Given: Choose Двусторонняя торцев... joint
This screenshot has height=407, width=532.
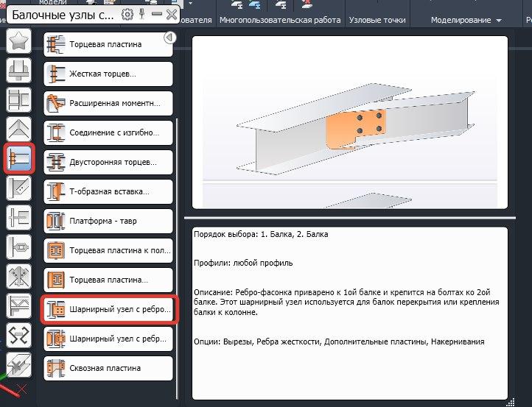Looking at the screenshot, I should pos(108,162).
